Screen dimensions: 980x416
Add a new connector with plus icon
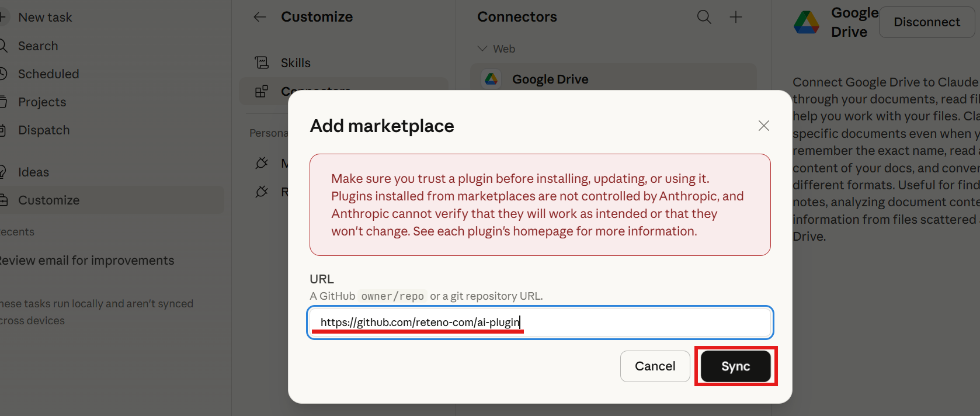pyautogui.click(x=736, y=17)
